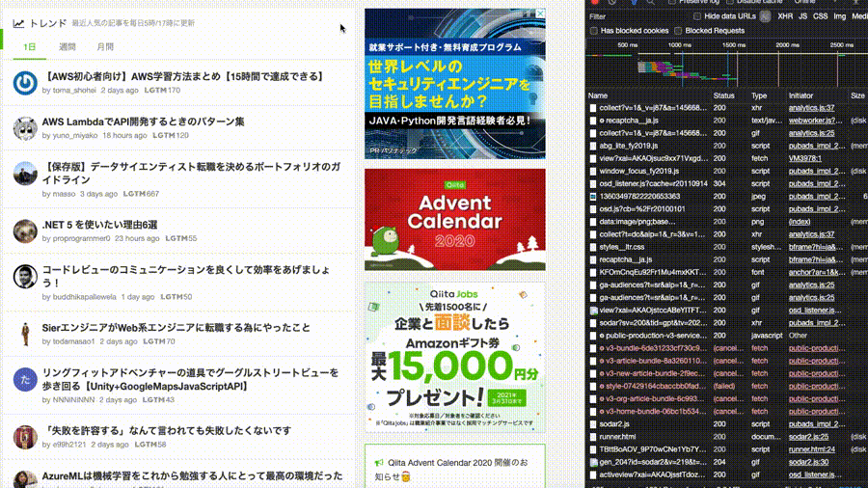
Task: Filter network requests by CSS
Action: point(821,16)
